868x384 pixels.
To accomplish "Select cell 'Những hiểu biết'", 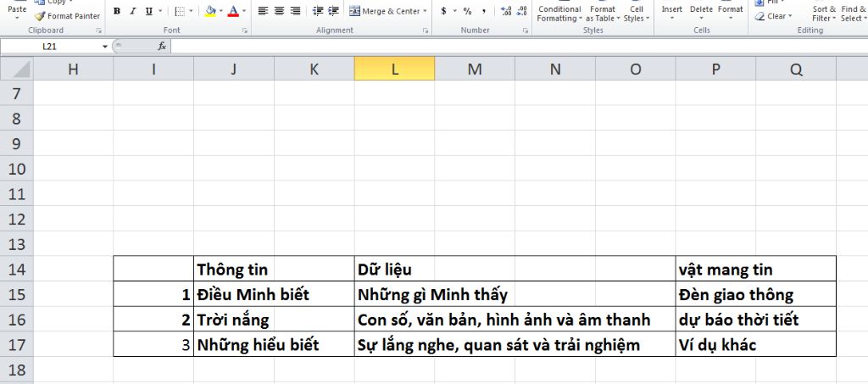I will 234,344.
